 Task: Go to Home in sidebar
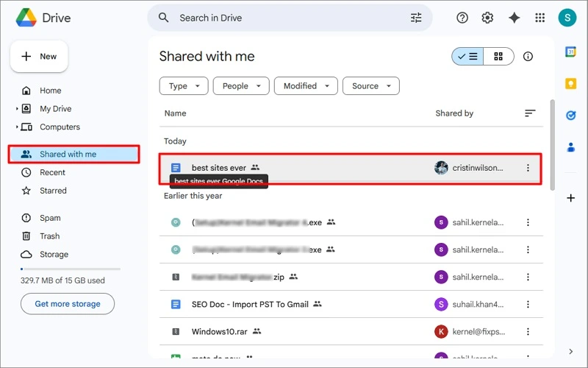click(50, 91)
